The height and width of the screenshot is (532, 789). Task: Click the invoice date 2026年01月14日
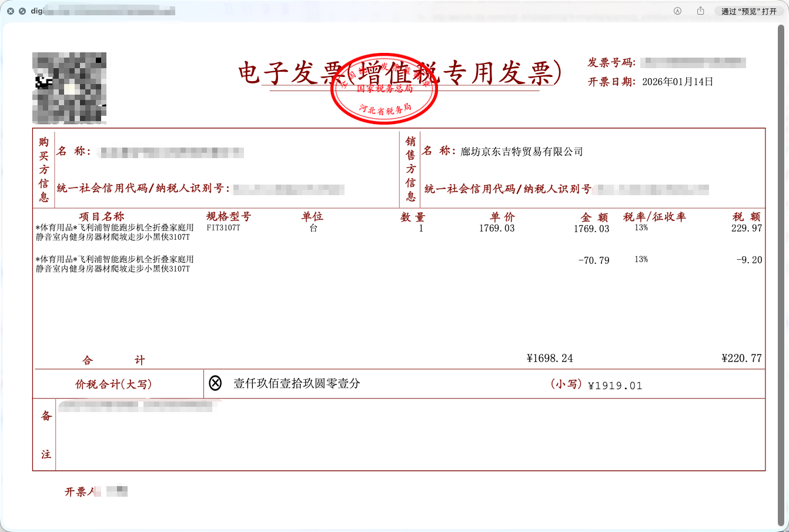click(x=678, y=82)
